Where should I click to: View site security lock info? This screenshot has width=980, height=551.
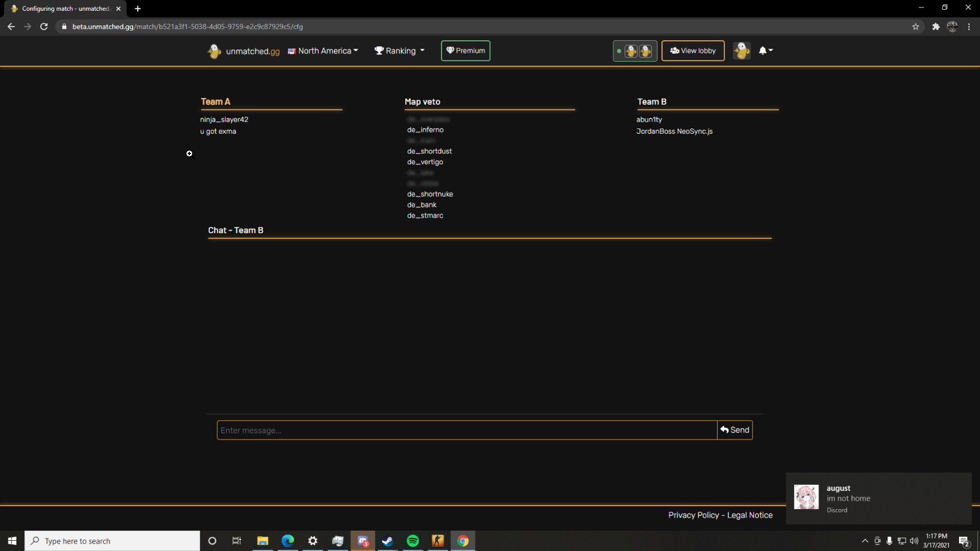[x=64, y=27]
